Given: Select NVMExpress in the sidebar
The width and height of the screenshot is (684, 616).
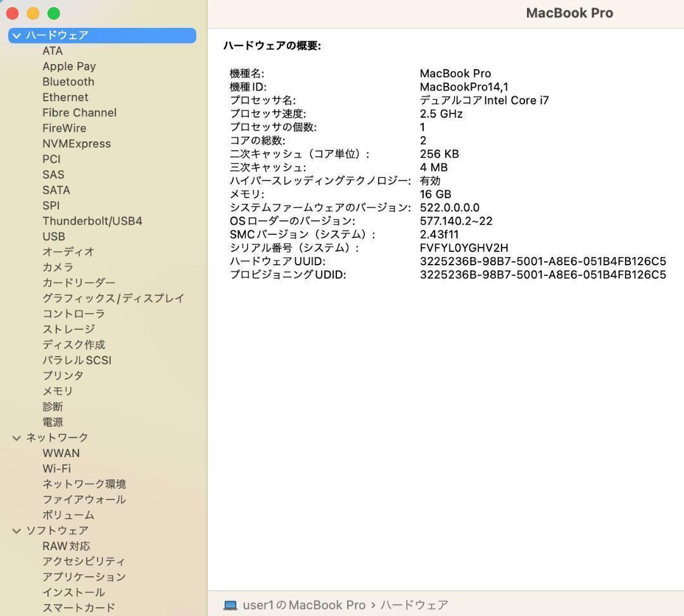Looking at the screenshot, I should tap(77, 144).
